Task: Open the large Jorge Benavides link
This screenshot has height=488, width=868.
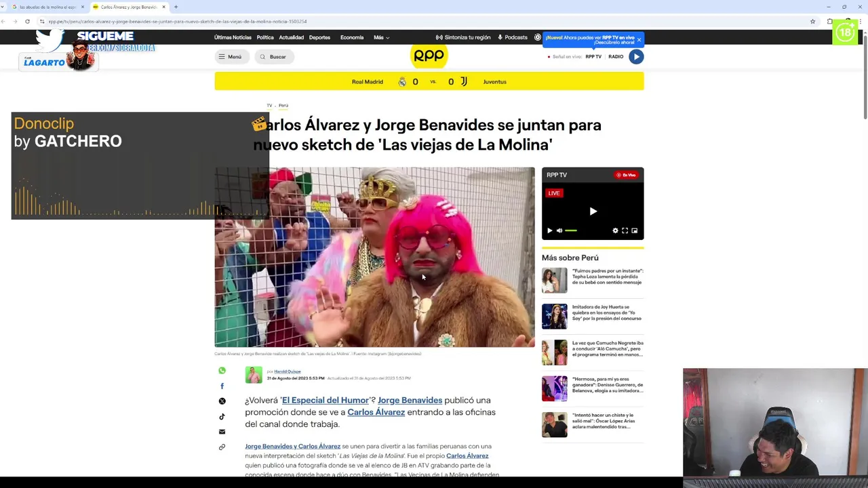Action: [410, 401]
